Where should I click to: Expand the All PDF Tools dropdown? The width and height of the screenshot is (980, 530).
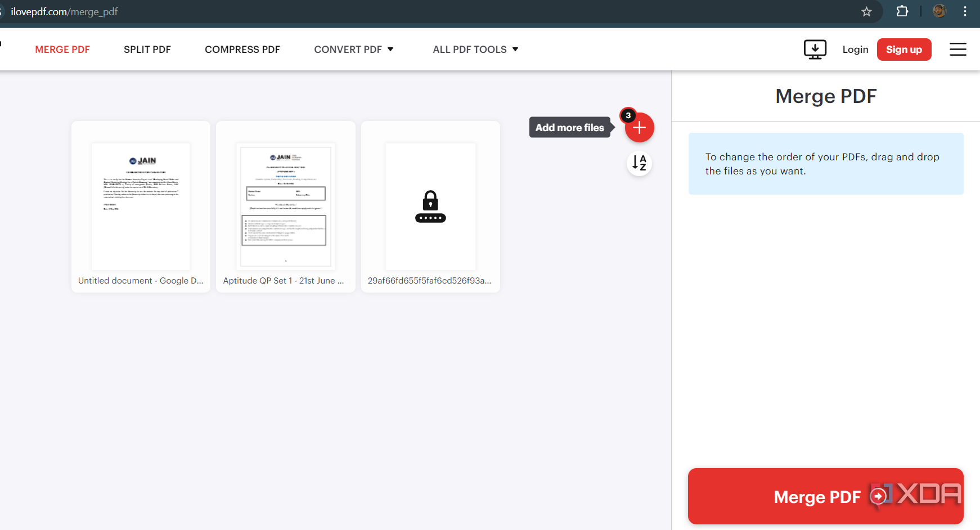pyautogui.click(x=475, y=50)
